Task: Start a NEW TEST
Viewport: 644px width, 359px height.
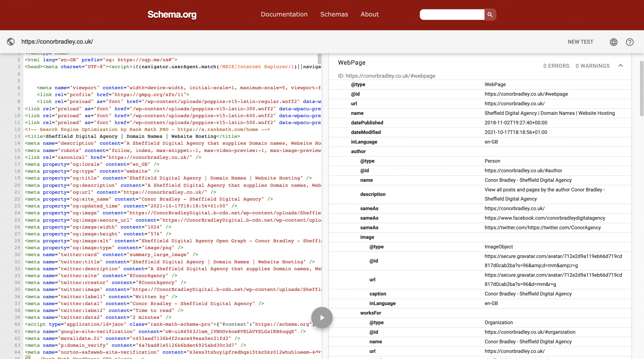Action: (x=580, y=42)
